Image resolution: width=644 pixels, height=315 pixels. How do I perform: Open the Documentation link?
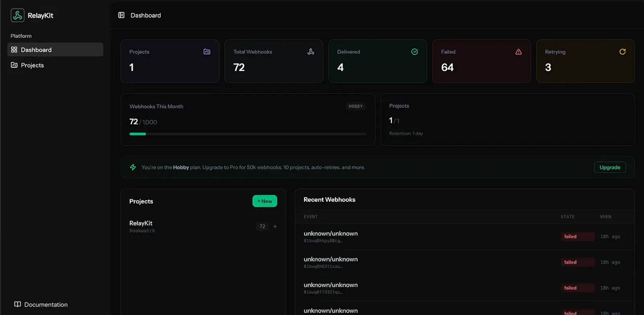(x=41, y=305)
